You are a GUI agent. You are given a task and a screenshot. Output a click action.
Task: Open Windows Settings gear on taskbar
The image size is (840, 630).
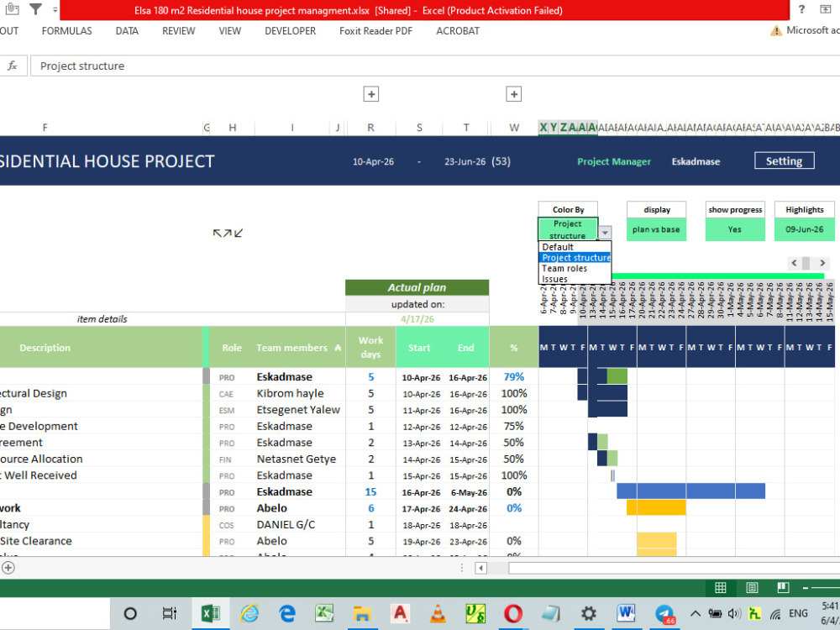tap(588, 613)
